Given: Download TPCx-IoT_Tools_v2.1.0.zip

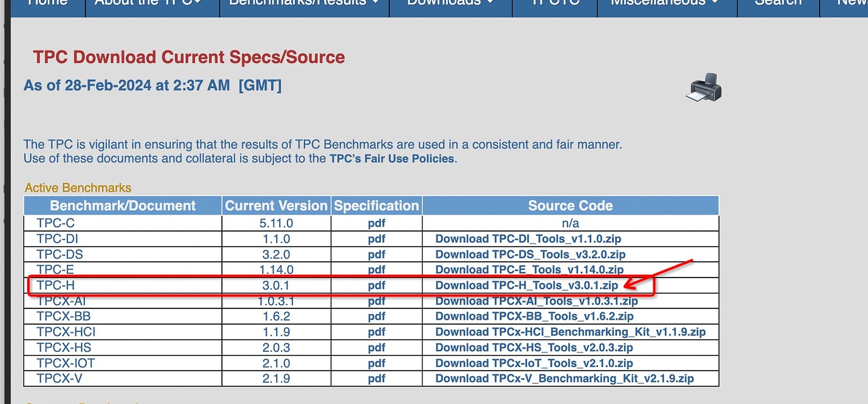Looking at the screenshot, I should (534, 362).
